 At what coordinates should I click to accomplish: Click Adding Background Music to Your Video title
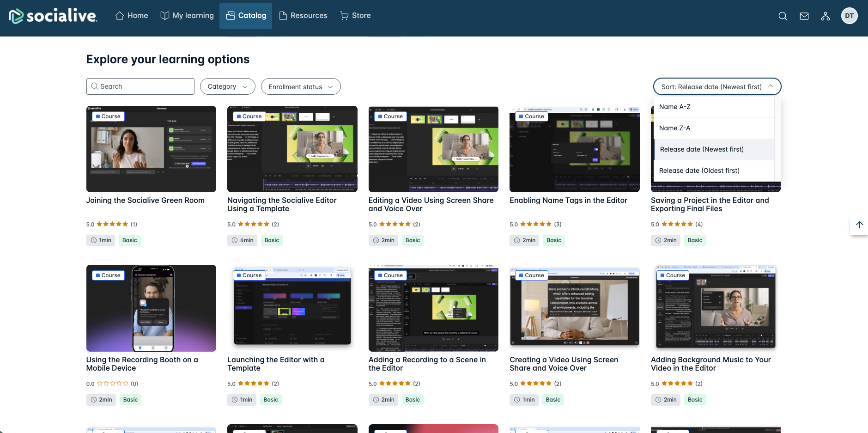pyautogui.click(x=711, y=364)
